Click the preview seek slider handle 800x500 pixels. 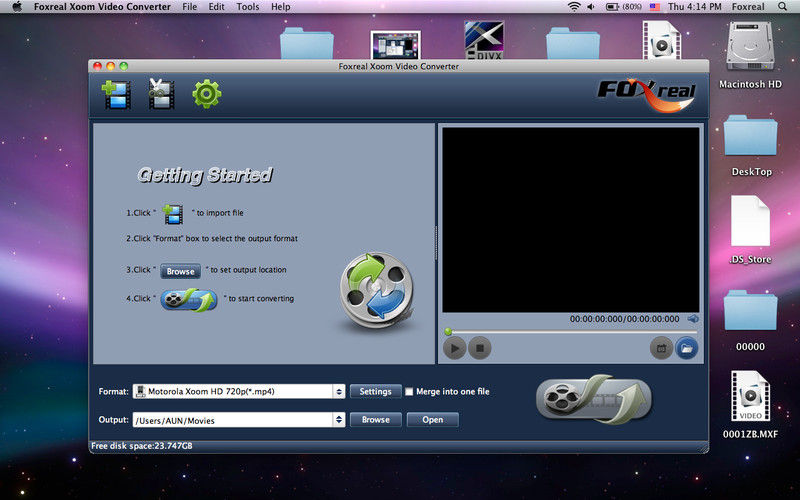(x=448, y=332)
